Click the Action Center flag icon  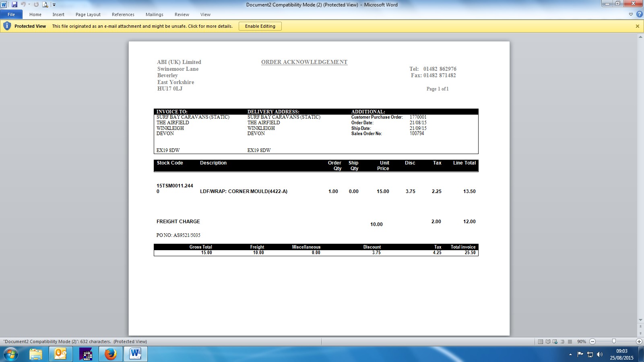[x=580, y=354]
